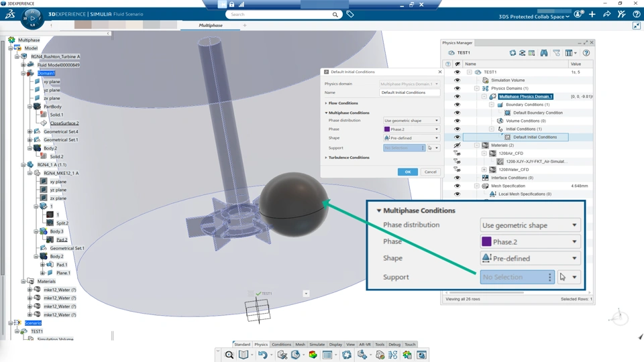Toggle hidden eye for Materials row
Image resolution: width=644 pixels, height=362 pixels.
pyautogui.click(x=457, y=145)
